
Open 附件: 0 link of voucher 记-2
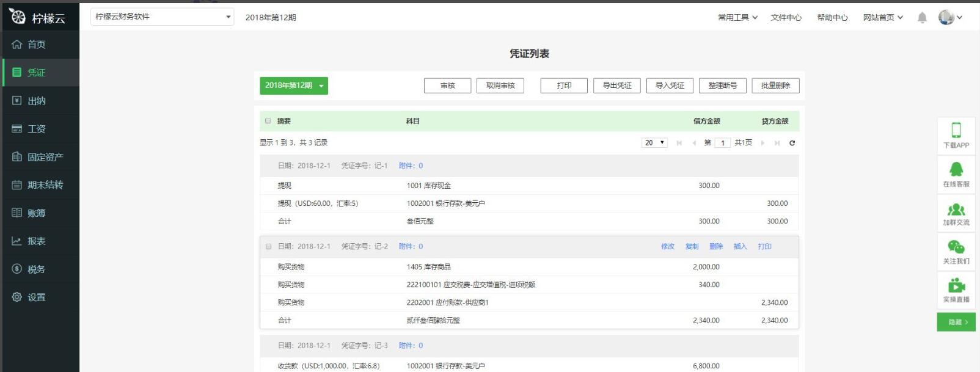pyautogui.click(x=411, y=247)
